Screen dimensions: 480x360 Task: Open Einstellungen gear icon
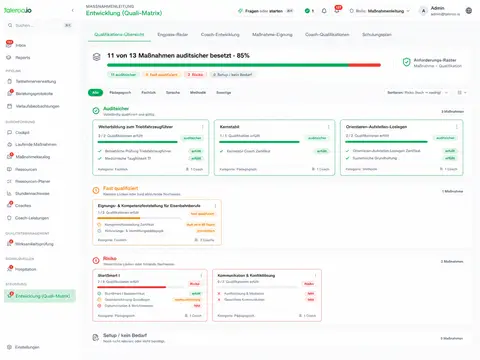click(x=9, y=347)
